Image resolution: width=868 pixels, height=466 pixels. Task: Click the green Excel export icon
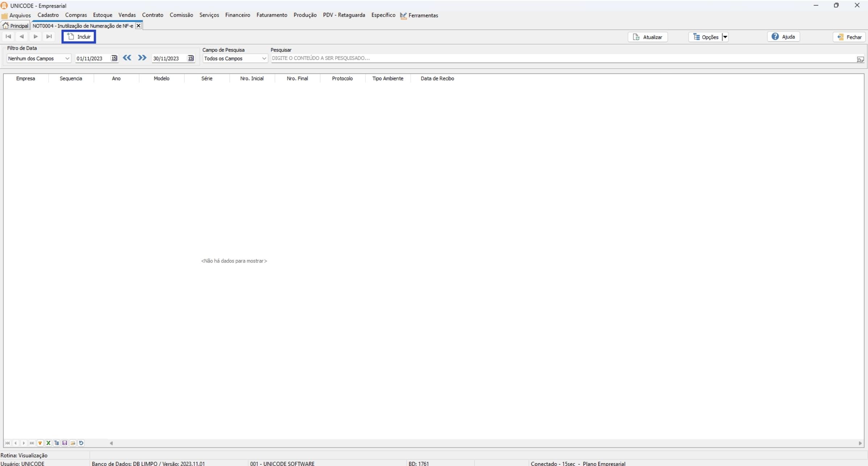[x=48, y=443]
